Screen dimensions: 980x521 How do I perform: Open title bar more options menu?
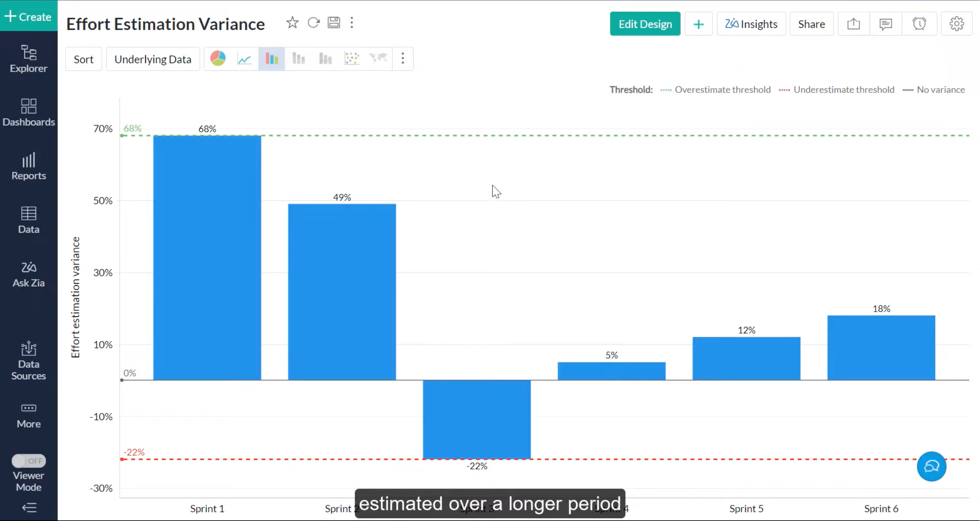352,23
